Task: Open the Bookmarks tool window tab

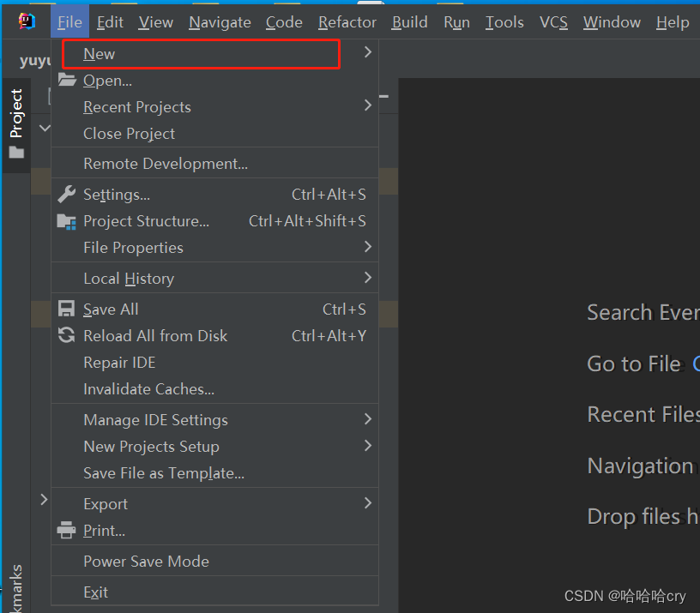Action: [x=16, y=588]
